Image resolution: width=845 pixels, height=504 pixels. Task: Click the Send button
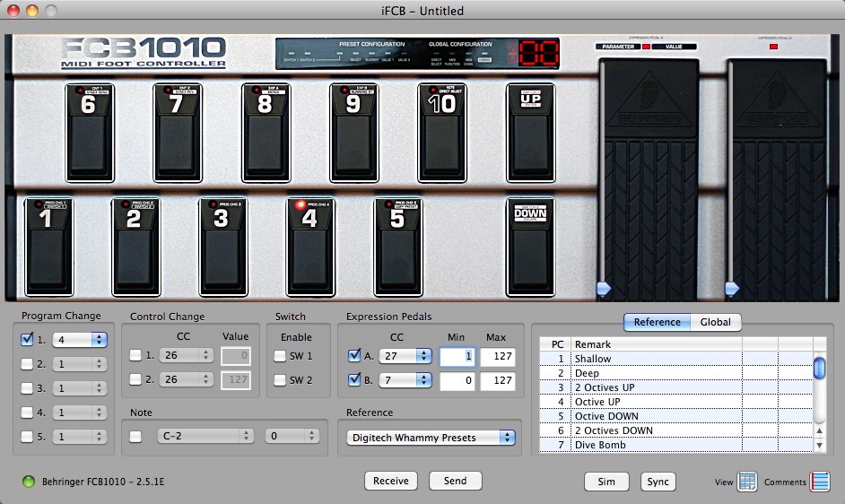[x=455, y=481]
